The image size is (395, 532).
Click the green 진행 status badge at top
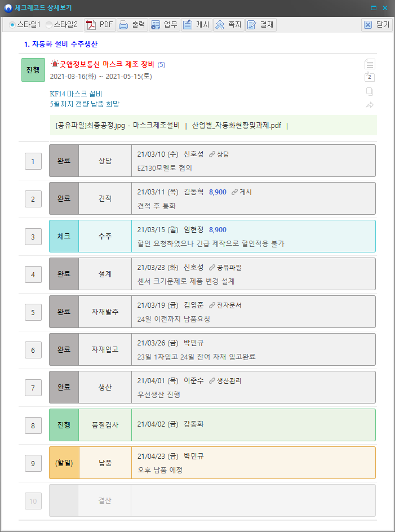(x=33, y=70)
